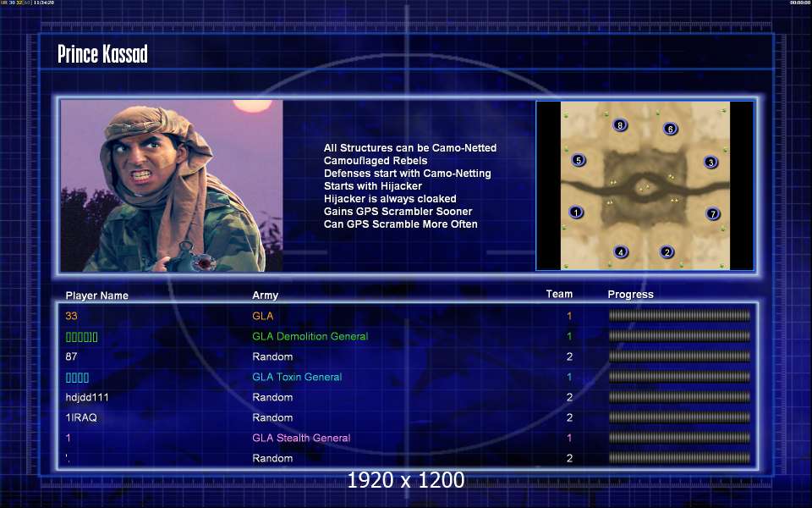Click the Prince Kassad title text
This screenshot has height=508, width=812.
click(102, 53)
